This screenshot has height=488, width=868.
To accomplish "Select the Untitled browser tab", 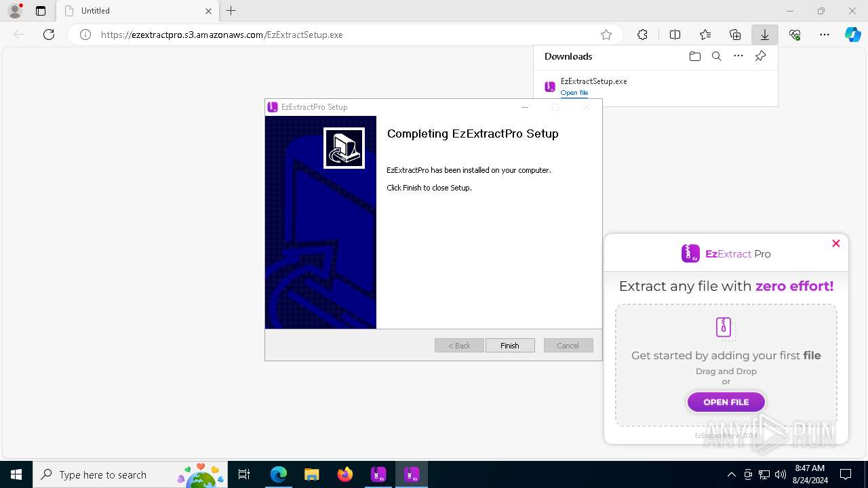I will pos(138,11).
